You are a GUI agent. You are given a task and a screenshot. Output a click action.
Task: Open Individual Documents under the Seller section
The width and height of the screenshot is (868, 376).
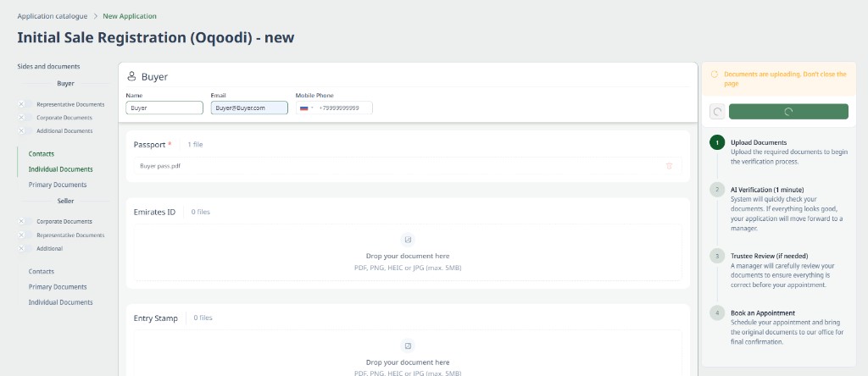coord(61,302)
